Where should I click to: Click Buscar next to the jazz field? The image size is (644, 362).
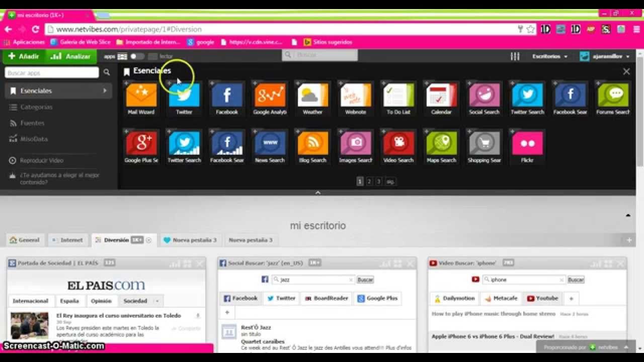(x=365, y=280)
